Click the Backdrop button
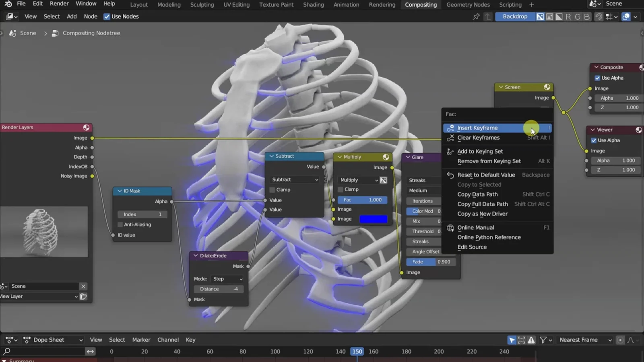This screenshot has width=644, height=362. tap(515, 16)
